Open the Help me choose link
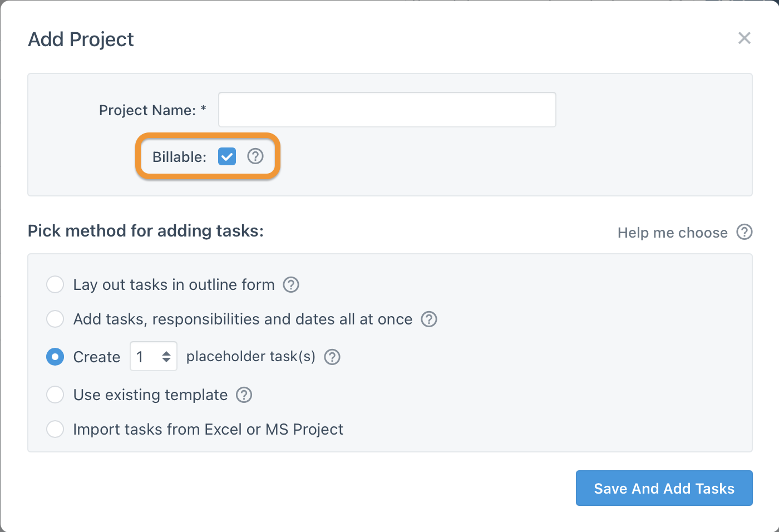Screen dimensions: 779x532 click(672, 233)
